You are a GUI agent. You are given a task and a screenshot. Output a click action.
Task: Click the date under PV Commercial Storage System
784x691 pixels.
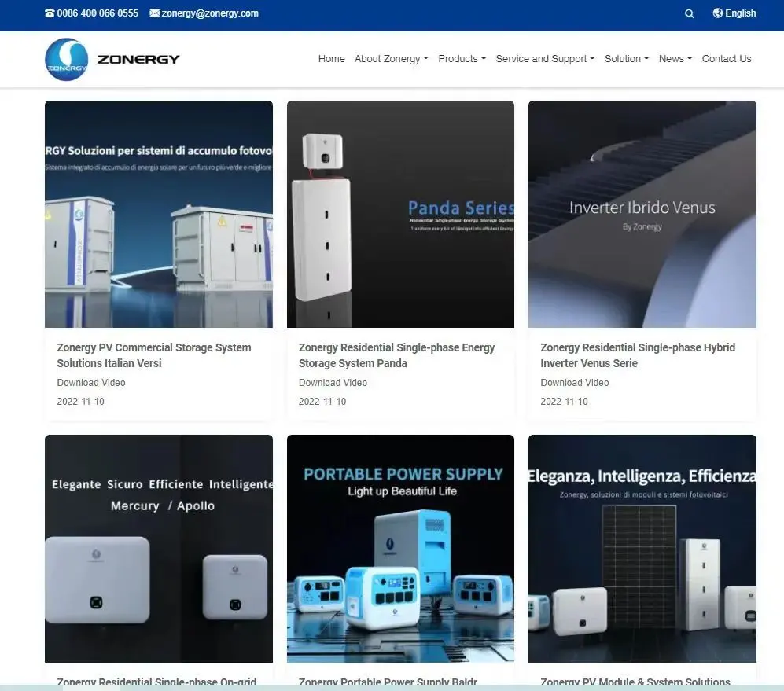tap(80, 402)
